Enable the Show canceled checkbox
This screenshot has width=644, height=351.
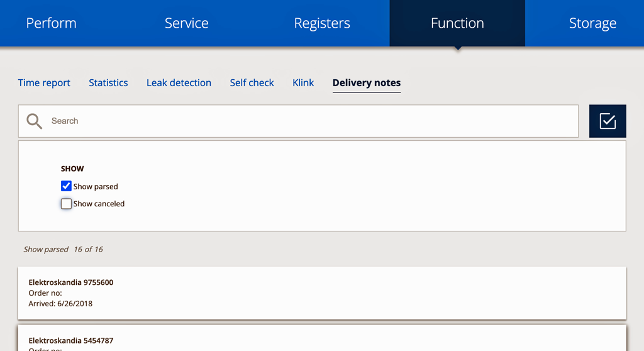click(66, 203)
